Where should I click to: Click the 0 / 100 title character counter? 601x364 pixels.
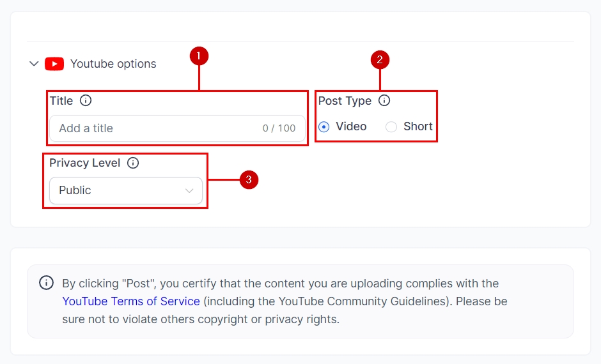279,128
